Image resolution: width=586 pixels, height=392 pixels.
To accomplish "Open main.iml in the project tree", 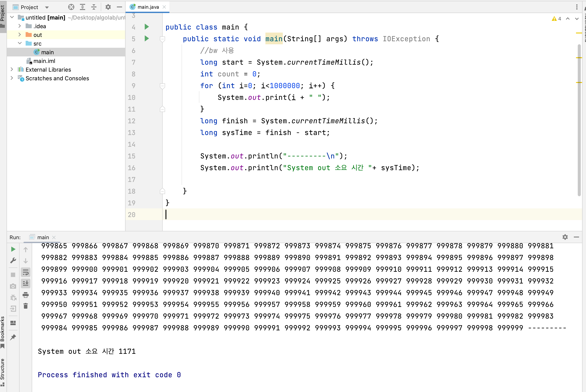I will point(44,61).
